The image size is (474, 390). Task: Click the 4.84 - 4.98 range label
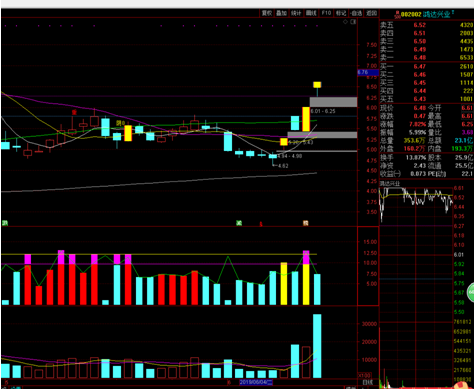click(x=290, y=156)
